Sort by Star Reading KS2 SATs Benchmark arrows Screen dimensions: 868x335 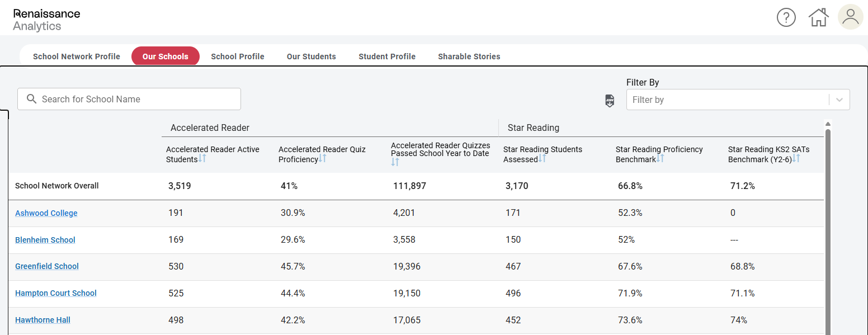(x=796, y=158)
